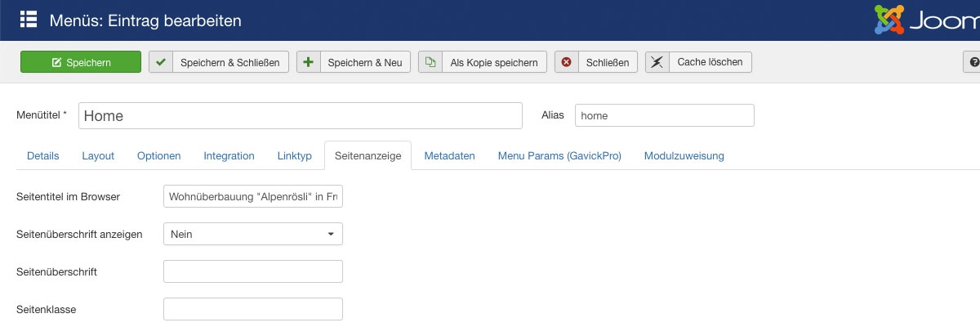Click the checkmark icon on Speichern & Schließen
The width and height of the screenshot is (980, 327).
161,62
